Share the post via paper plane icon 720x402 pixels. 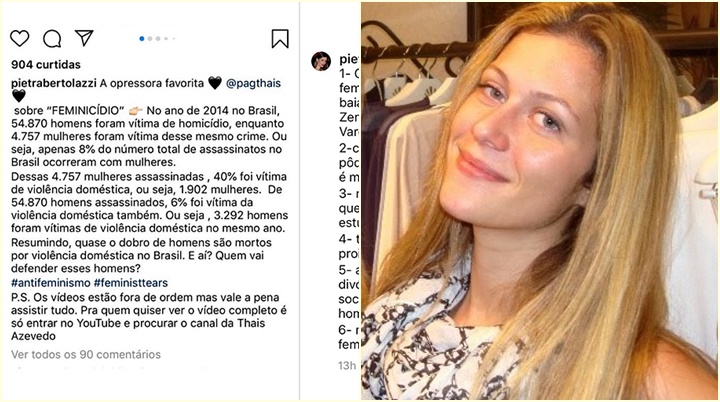[84, 38]
